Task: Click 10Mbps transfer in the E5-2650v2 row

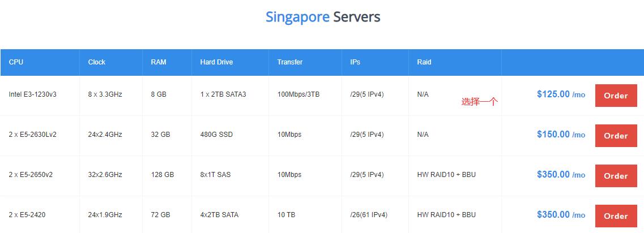Action: pyautogui.click(x=289, y=175)
